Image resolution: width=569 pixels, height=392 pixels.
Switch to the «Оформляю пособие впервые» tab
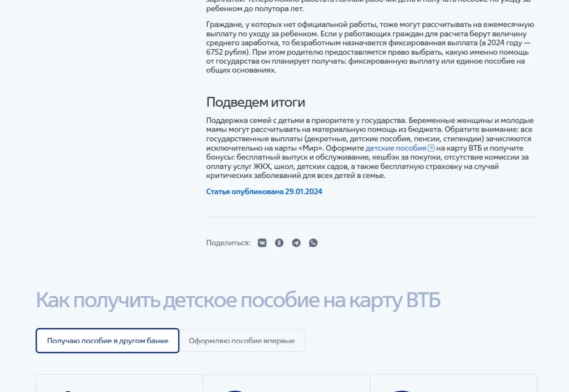coord(242,340)
